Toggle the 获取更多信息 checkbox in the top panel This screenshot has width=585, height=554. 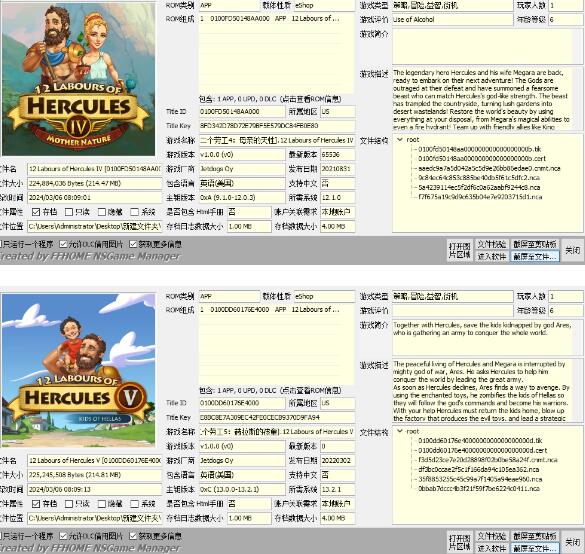pos(133,244)
